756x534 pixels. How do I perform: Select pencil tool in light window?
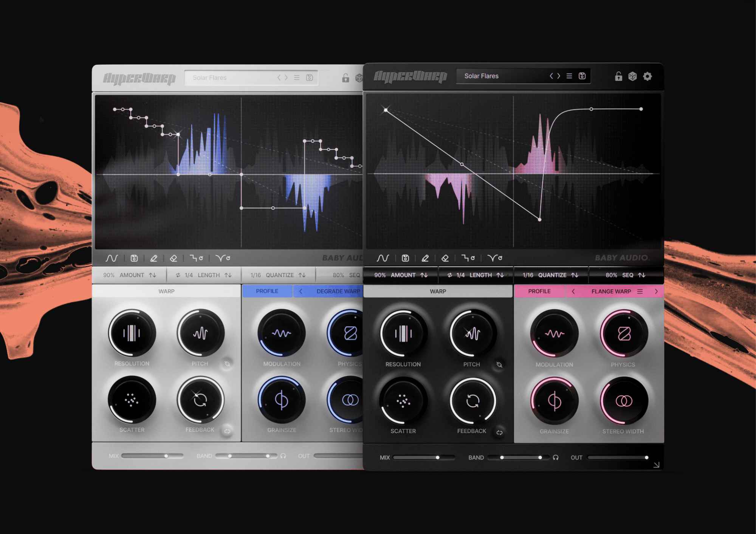pos(153,258)
